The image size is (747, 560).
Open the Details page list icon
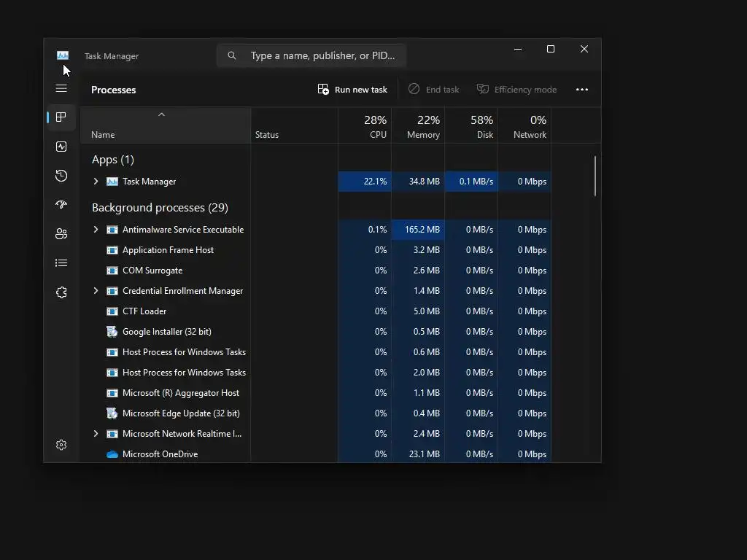(x=61, y=262)
